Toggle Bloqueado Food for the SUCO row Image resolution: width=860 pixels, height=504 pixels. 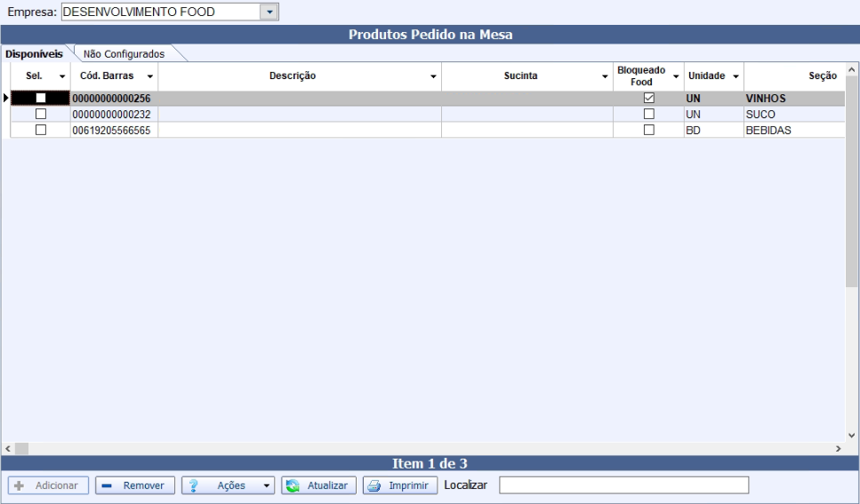(x=648, y=115)
